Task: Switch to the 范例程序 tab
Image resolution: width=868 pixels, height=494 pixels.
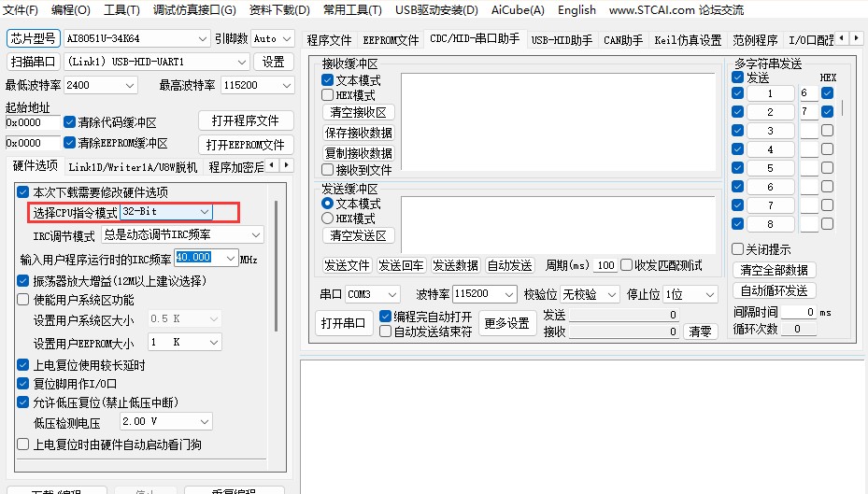Action: (x=755, y=40)
